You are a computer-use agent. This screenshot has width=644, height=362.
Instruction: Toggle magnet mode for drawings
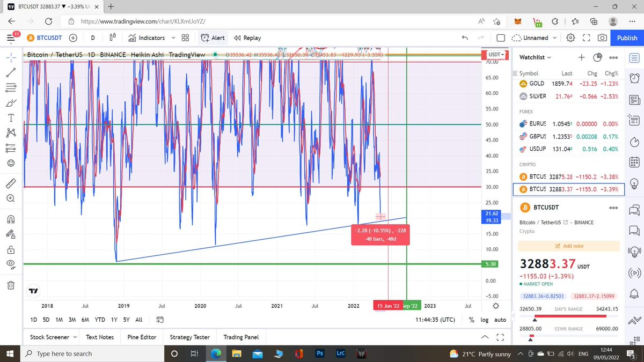point(11,219)
